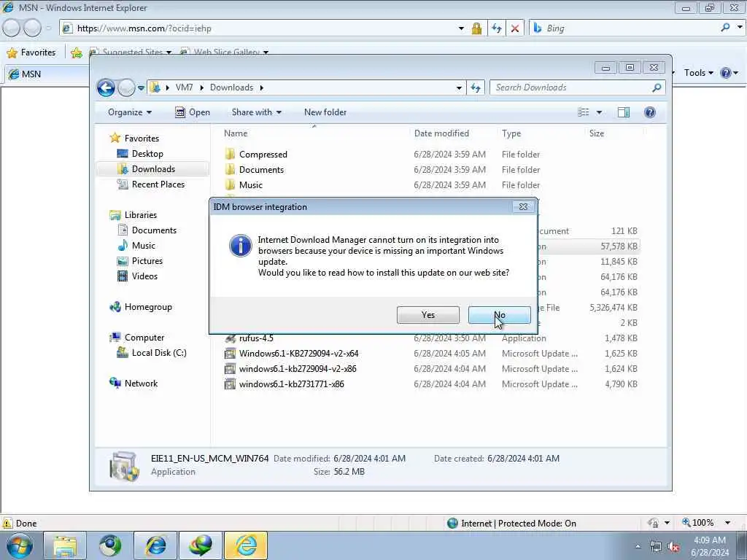Screen dimensions: 747x560
Task: Toggle the preview pane icon
Action: tap(624, 112)
